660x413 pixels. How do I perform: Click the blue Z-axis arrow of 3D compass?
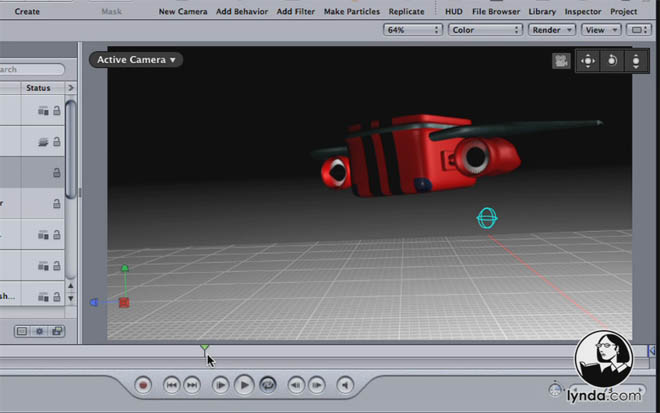click(x=94, y=302)
